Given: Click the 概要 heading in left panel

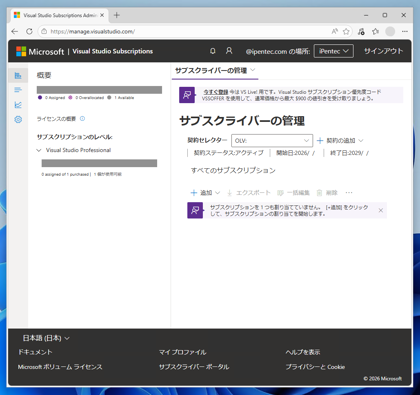Looking at the screenshot, I should [44, 75].
